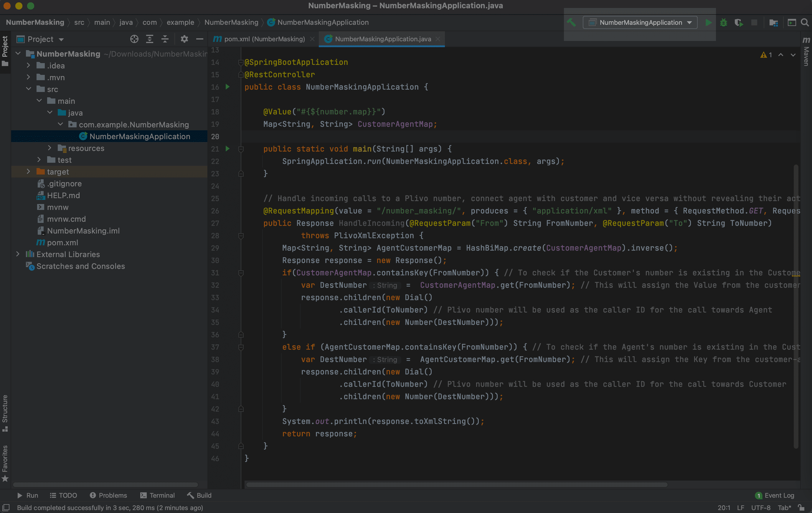This screenshot has width=812, height=513.
Task: Switch to pom.xml (NumberMasking) tab
Action: pyautogui.click(x=264, y=39)
